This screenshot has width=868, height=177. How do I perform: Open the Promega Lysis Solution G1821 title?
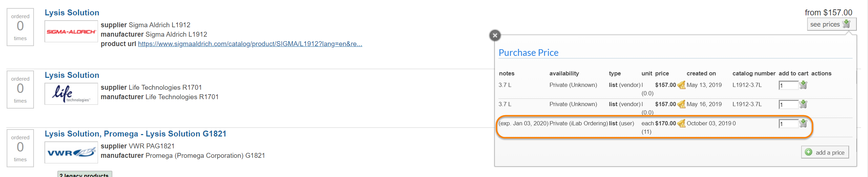point(135,134)
